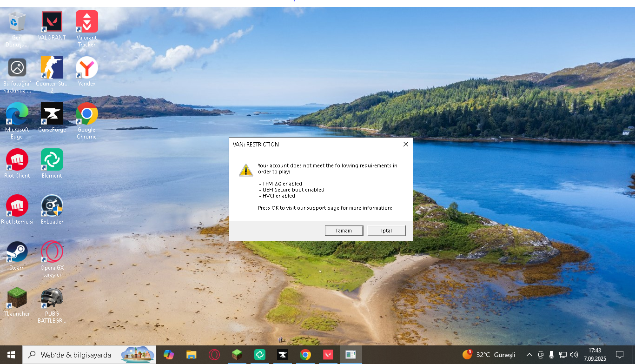Select the Microsoft Edge desktop shortcut
This screenshot has height=364, width=635.
point(17,121)
